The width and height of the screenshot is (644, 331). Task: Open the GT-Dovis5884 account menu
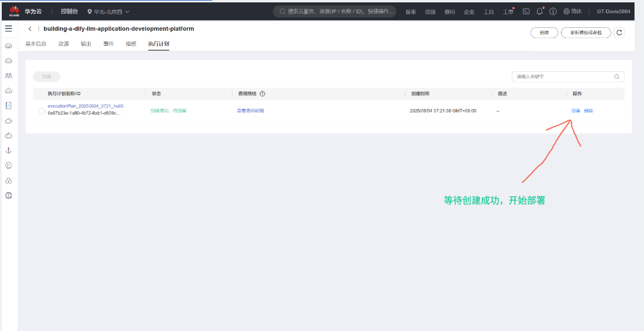click(613, 11)
